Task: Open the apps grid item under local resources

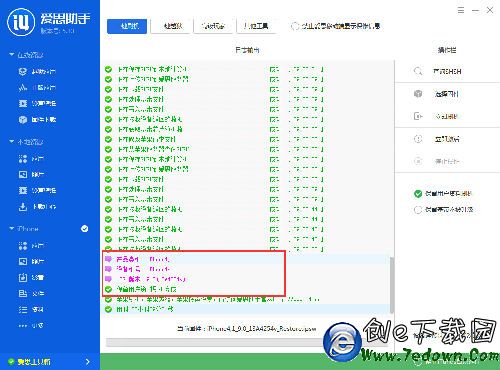Action: click(31, 159)
